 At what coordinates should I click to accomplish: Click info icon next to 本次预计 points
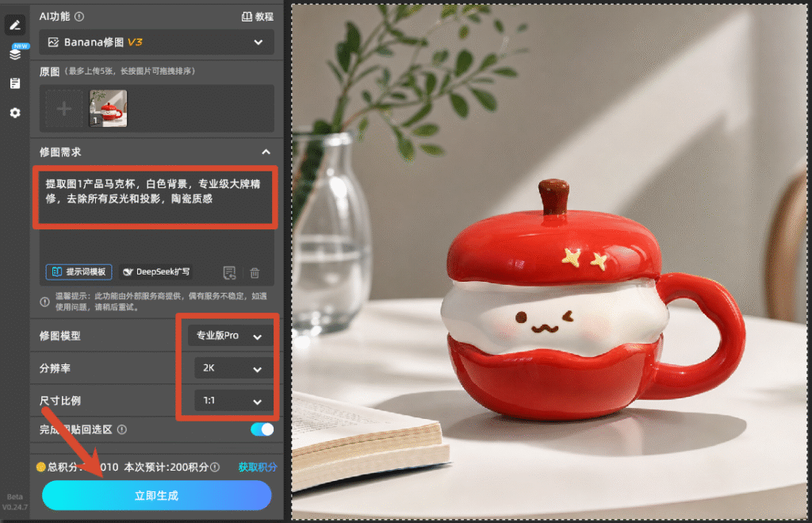[216, 467]
